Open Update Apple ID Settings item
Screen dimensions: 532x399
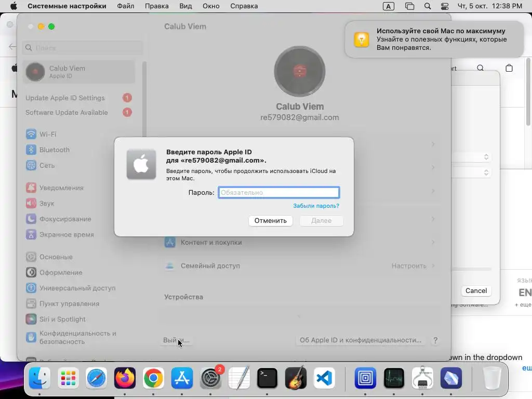click(x=79, y=98)
